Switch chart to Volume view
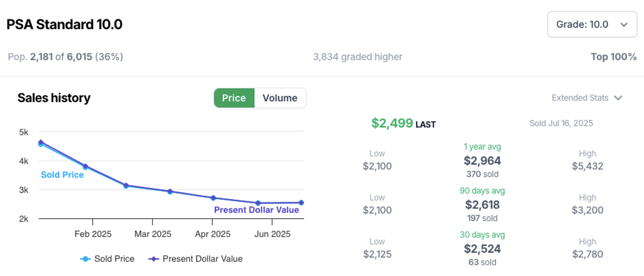Viewport: 644px width, 276px height. tap(280, 98)
